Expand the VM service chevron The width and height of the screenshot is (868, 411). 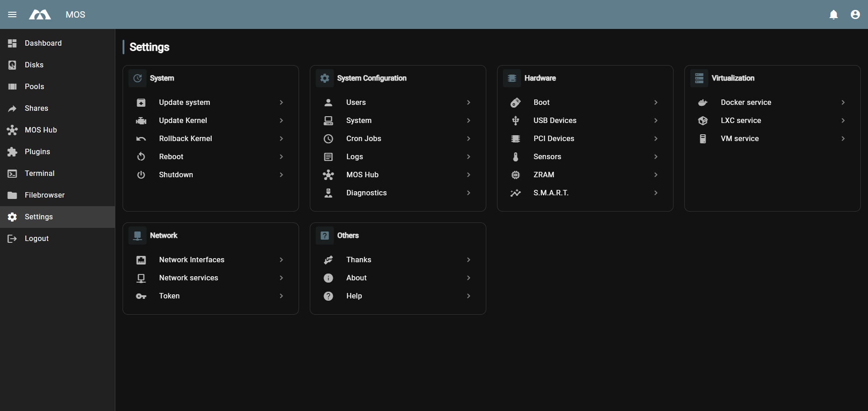(843, 138)
